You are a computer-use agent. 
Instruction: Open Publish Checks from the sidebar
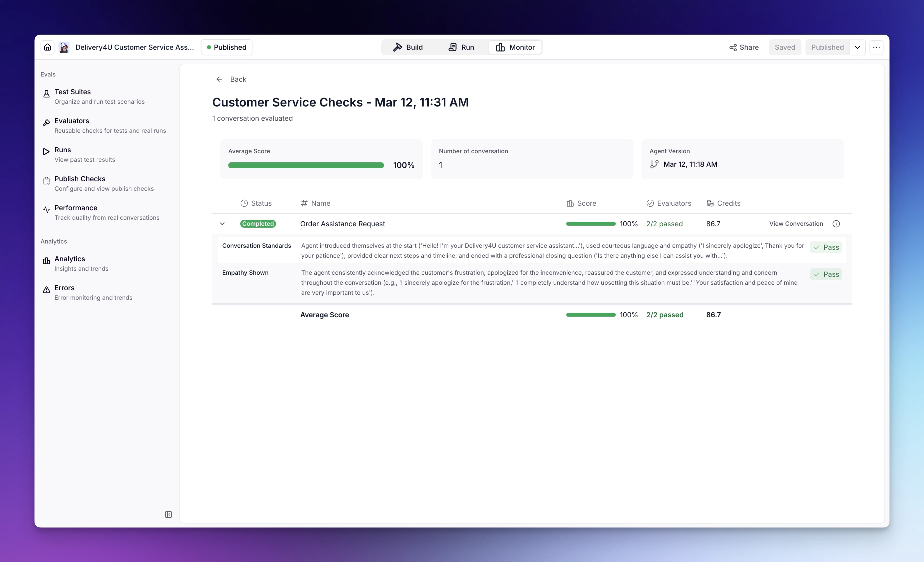(x=79, y=179)
